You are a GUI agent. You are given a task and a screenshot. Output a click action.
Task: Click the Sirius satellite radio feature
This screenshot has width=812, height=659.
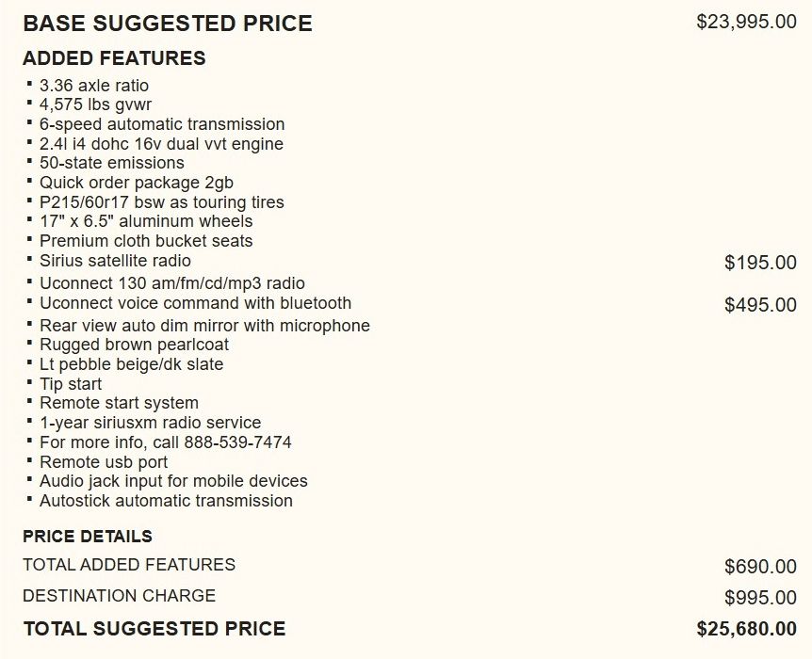pos(115,261)
